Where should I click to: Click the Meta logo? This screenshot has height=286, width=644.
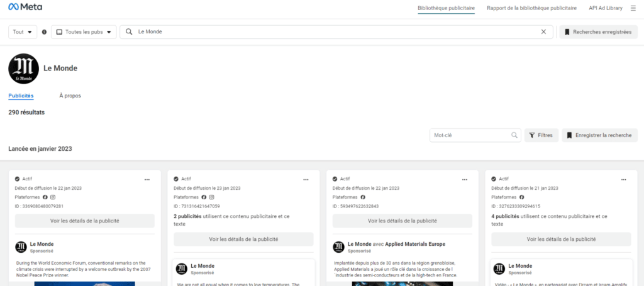click(25, 7)
